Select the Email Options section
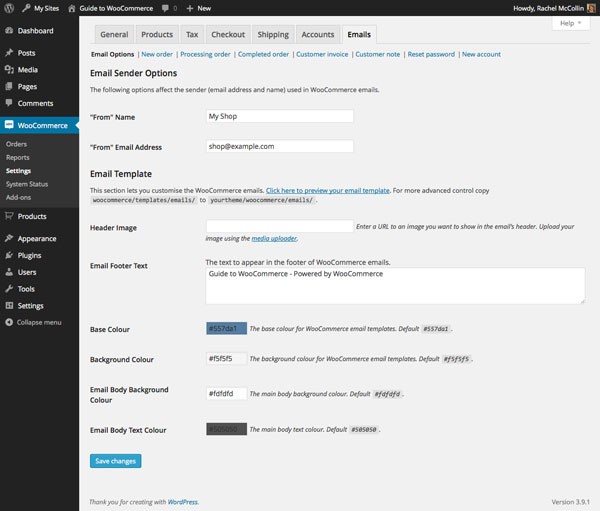 pyautogui.click(x=112, y=54)
